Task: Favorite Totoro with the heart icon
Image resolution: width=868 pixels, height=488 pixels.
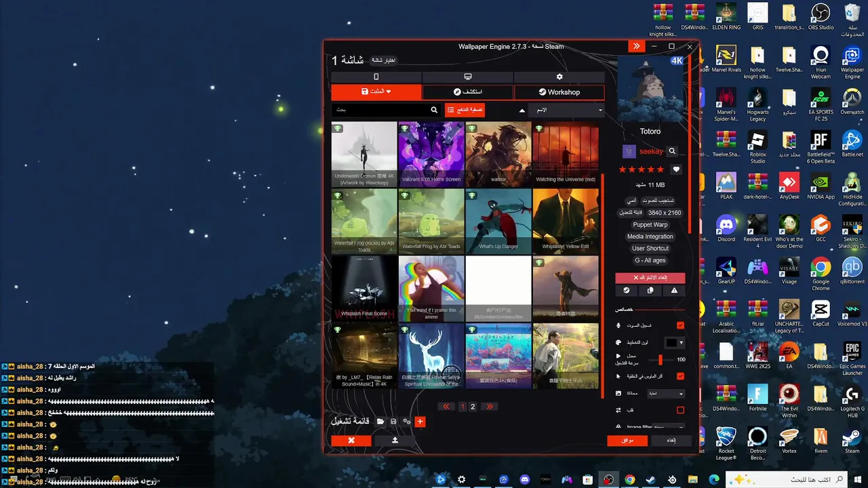Action: [x=676, y=169]
